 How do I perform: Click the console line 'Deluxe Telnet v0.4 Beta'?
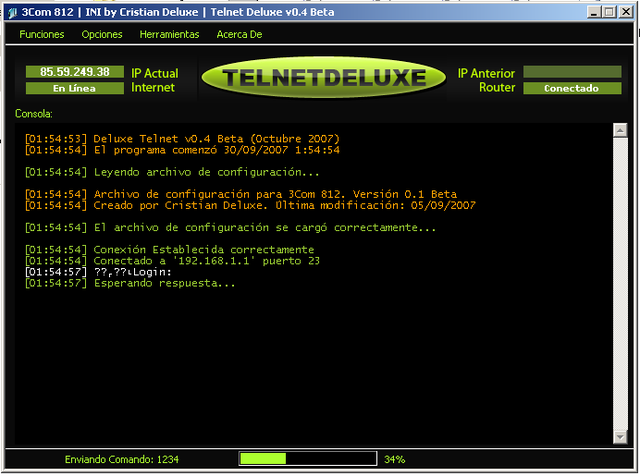(x=182, y=139)
